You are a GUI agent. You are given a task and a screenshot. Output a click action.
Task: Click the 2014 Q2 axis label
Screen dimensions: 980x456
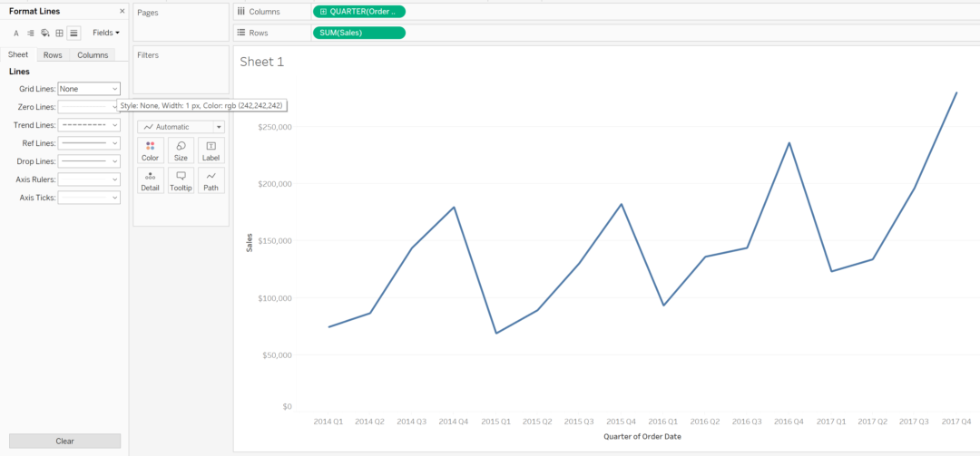tap(370, 422)
